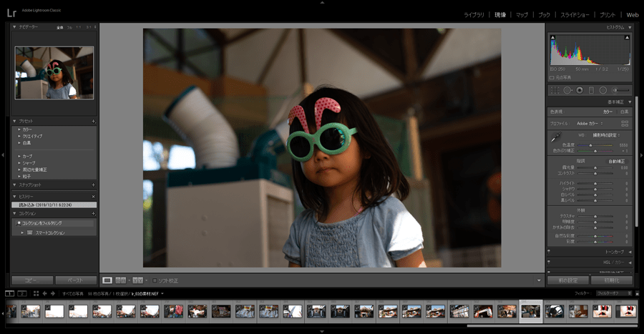The image size is (644, 334).
Task: Open the profile browser grid icon
Action: coord(624,123)
